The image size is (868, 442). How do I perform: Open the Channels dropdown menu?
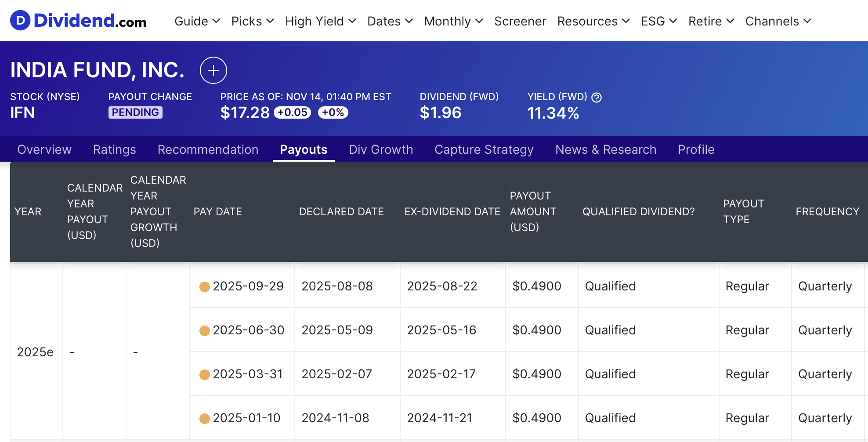tap(778, 21)
